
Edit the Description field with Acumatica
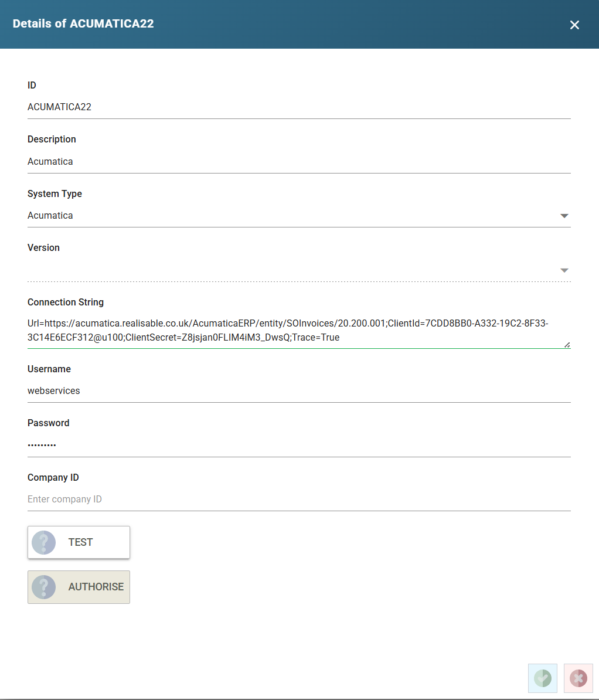pos(299,162)
